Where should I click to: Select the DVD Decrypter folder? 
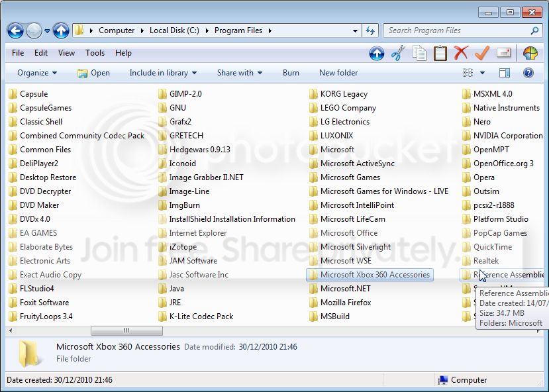tap(40, 191)
